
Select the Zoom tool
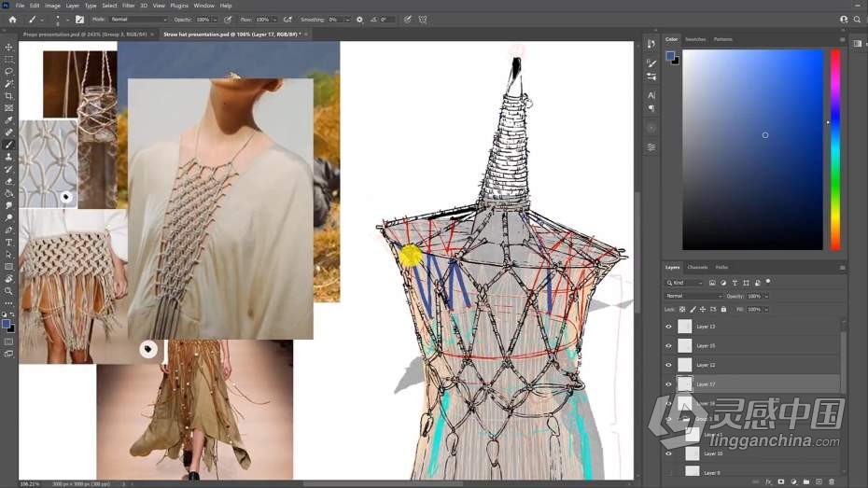point(9,290)
